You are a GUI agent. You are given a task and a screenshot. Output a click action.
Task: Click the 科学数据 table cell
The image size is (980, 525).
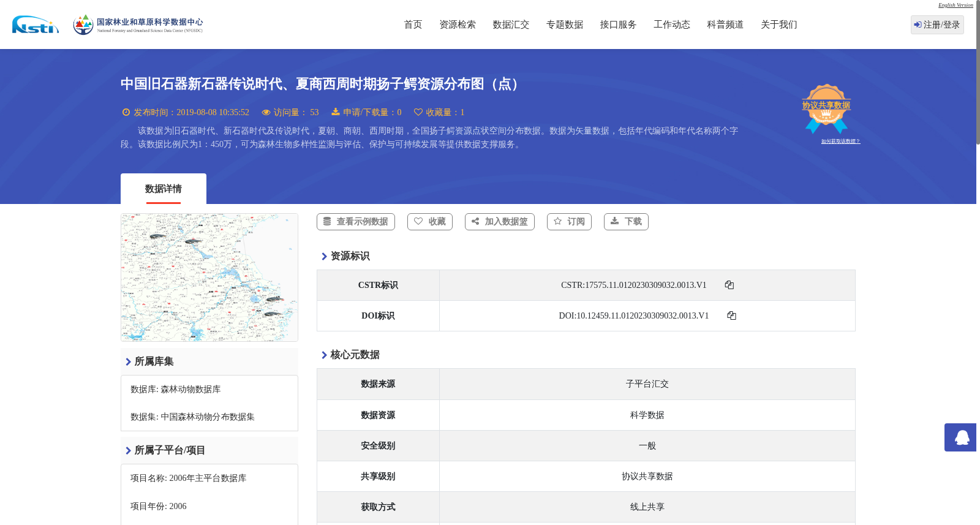(x=647, y=415)
